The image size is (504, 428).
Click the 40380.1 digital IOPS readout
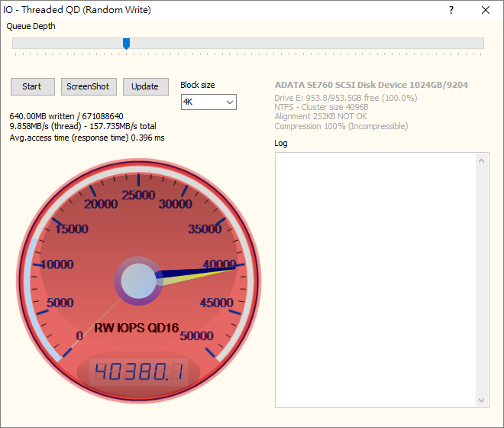(x=138, y=372)
